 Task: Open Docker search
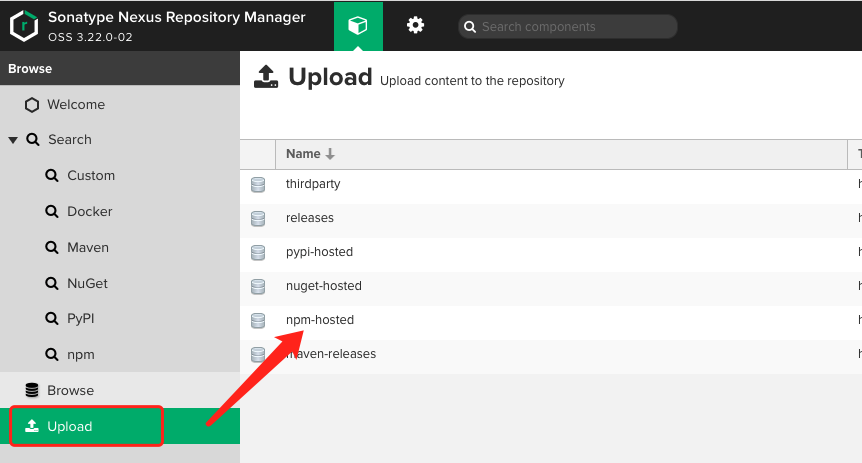pyautogui.click(x=90, y=212)
